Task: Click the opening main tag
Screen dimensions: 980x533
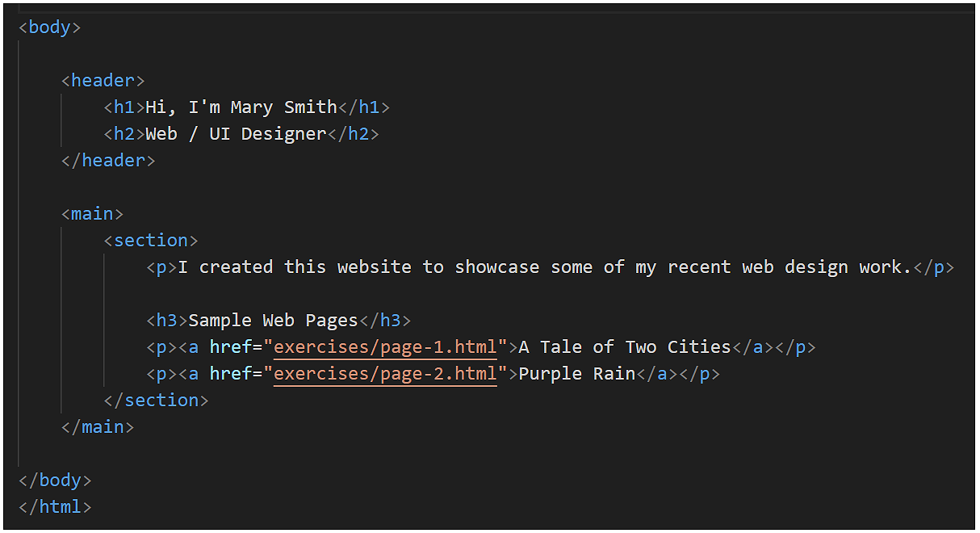Action: coord(91,213)
